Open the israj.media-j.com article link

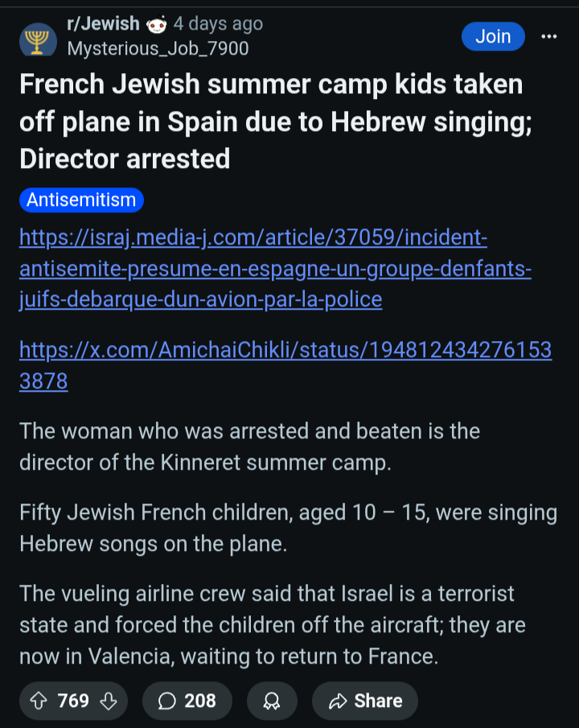tap(275, 269)
